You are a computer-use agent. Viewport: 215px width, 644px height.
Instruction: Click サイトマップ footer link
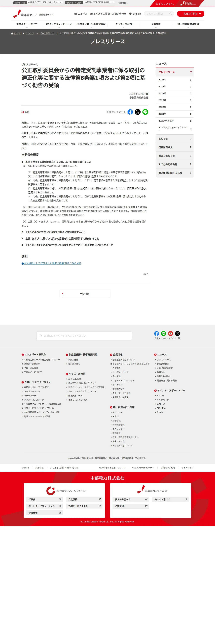point(187,468)
